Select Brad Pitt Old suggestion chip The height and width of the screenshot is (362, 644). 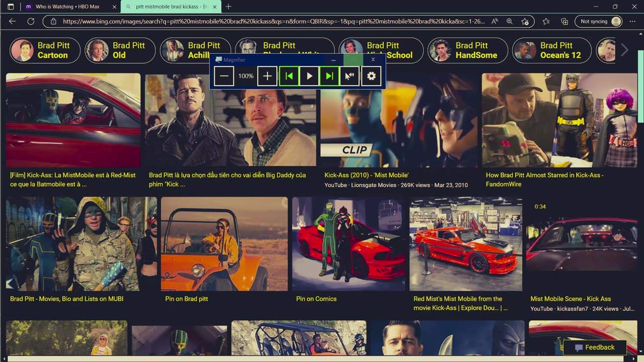click(x=120, y=50)
